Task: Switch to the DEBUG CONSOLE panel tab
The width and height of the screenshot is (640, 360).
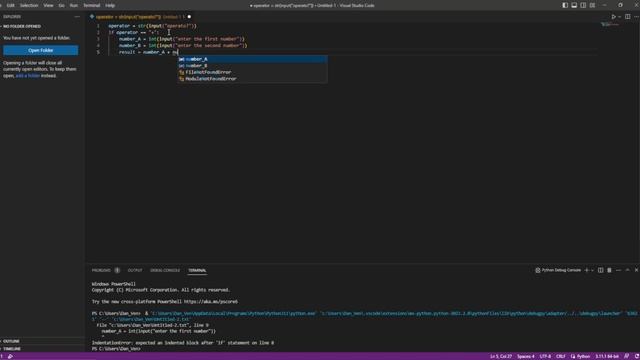Action: [165, 270]
